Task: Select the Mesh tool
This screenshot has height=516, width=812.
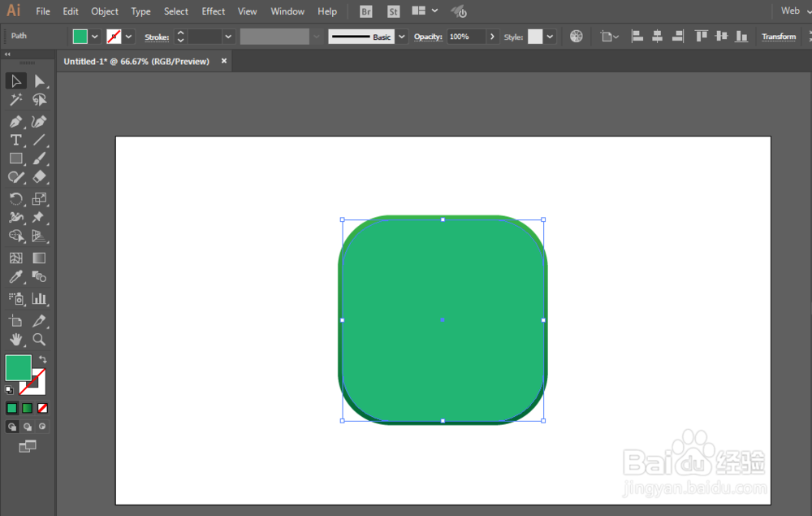Action: coord(16,258)
